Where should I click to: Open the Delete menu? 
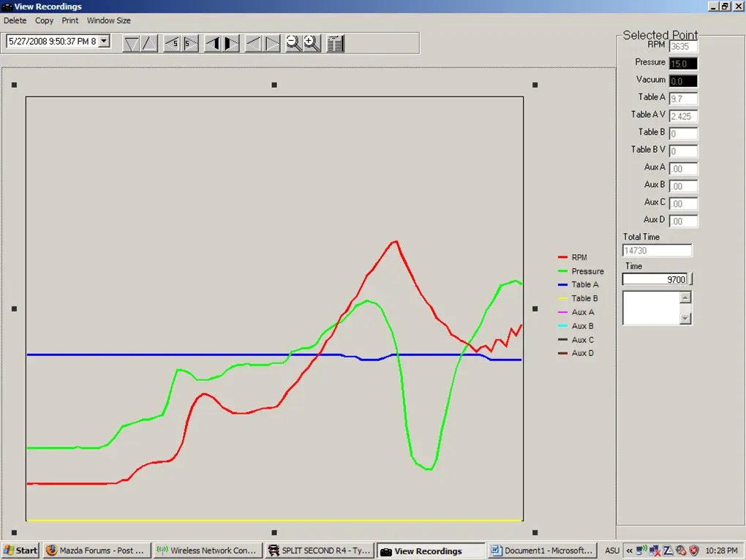(15, 20)
